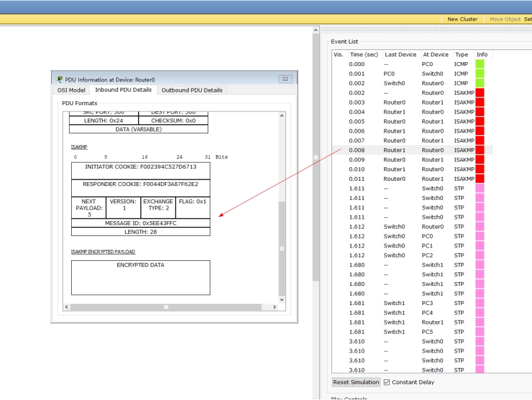Click green Info square of 0.000 ICMP event

pos(479,64)
